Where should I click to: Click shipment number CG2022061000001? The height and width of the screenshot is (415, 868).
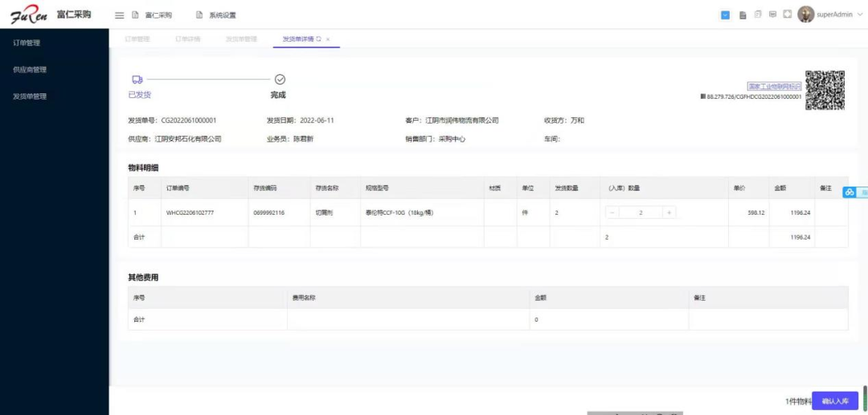click(189, 120)
